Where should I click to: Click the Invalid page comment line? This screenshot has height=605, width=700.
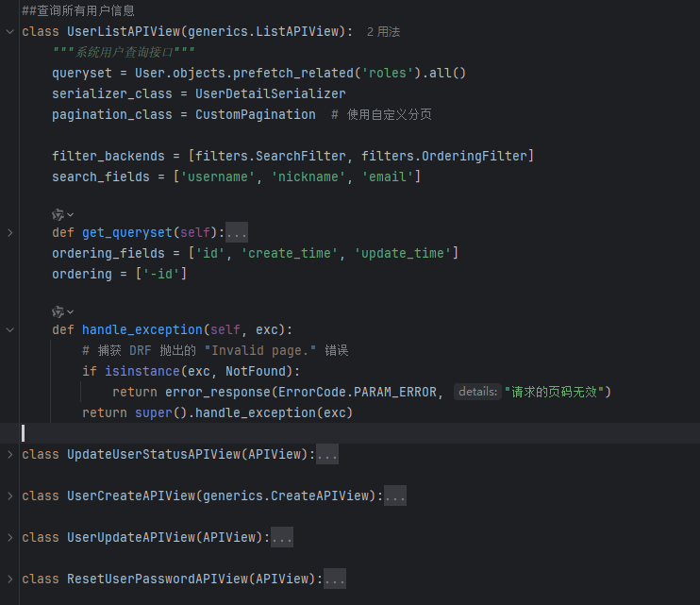(215, 350)
